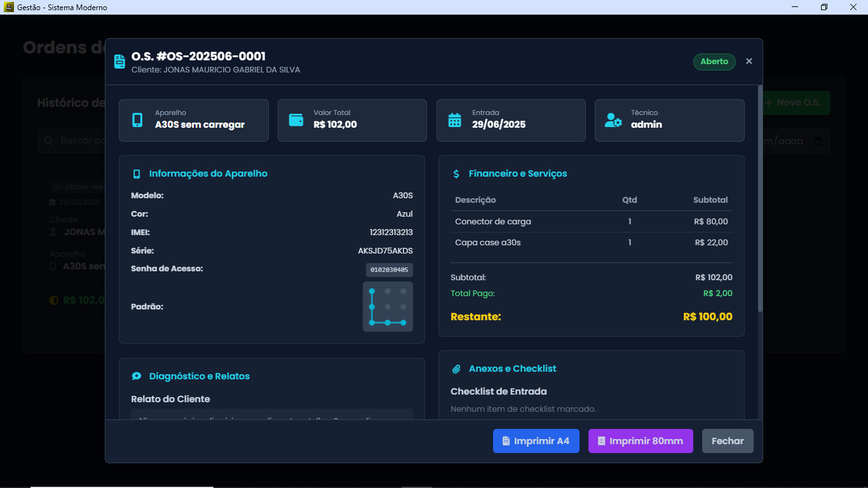Click the calendar icon in Entrada card

pyautogui.click(x=454, y=120)
